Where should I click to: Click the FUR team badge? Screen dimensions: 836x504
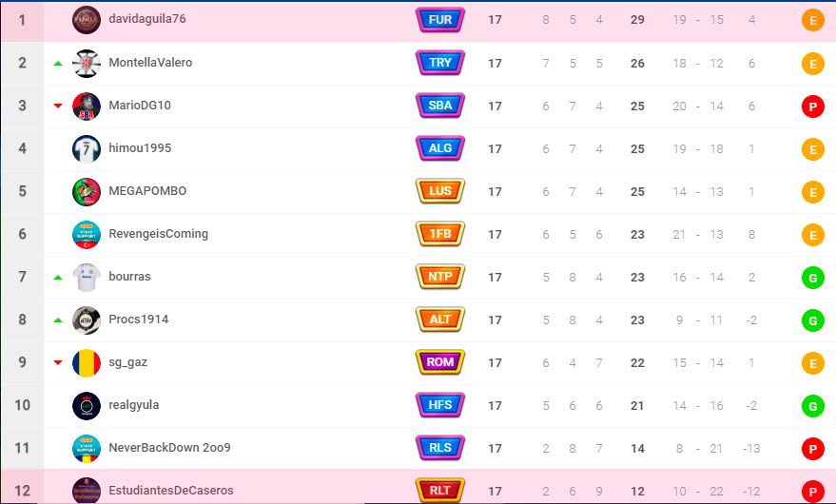point(439,20)
